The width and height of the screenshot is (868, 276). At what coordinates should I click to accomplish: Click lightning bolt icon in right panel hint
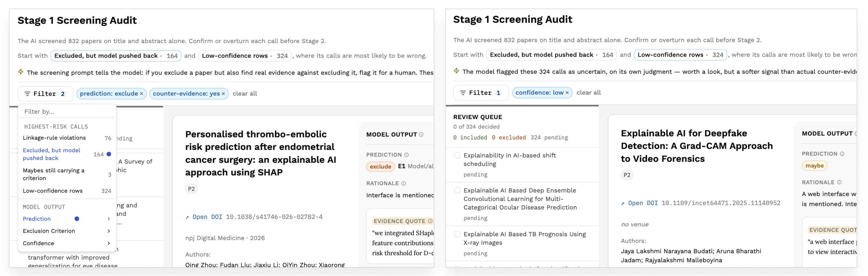[456, 71]
